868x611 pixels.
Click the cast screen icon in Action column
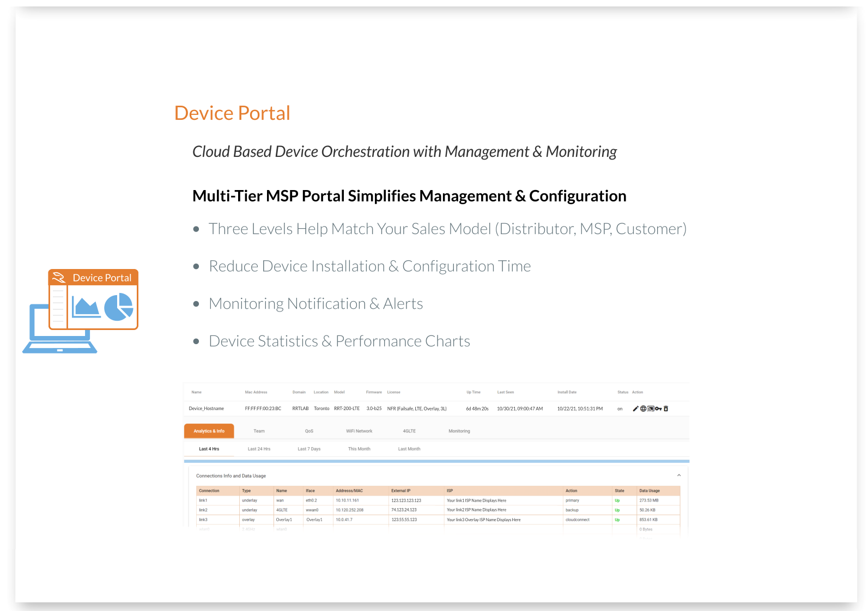tap(651, 408)
